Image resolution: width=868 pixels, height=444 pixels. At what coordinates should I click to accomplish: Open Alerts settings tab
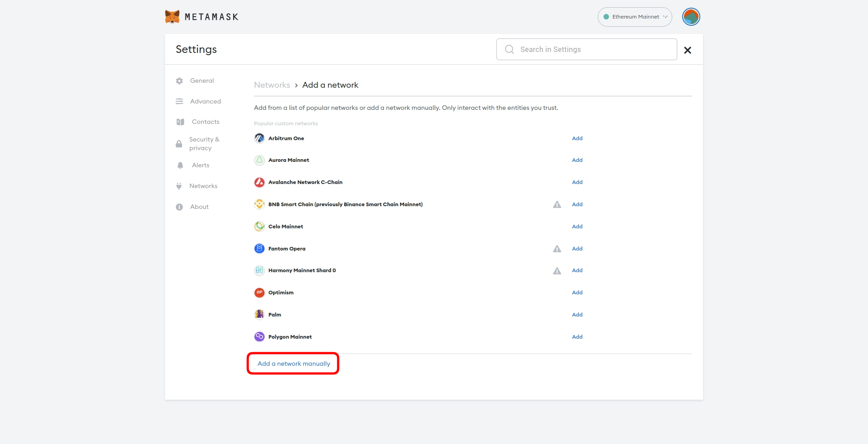[x=201, y=165]
